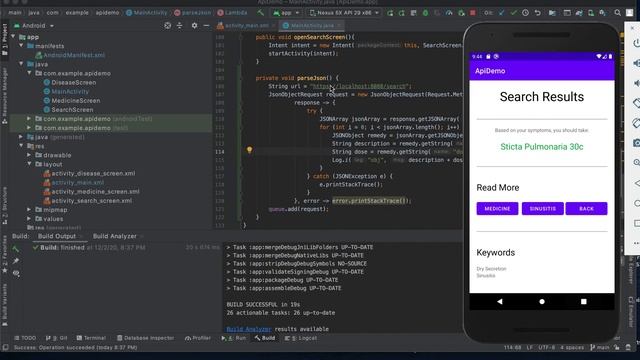
Task: Click the Git update project arrow icon
Action: (502, 13)
